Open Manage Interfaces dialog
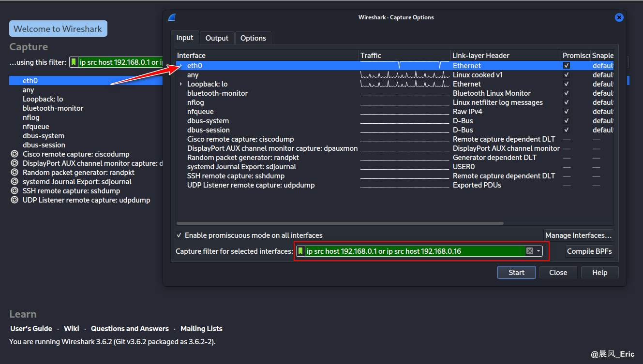643x364 pixels. click(x=579, y=235)
